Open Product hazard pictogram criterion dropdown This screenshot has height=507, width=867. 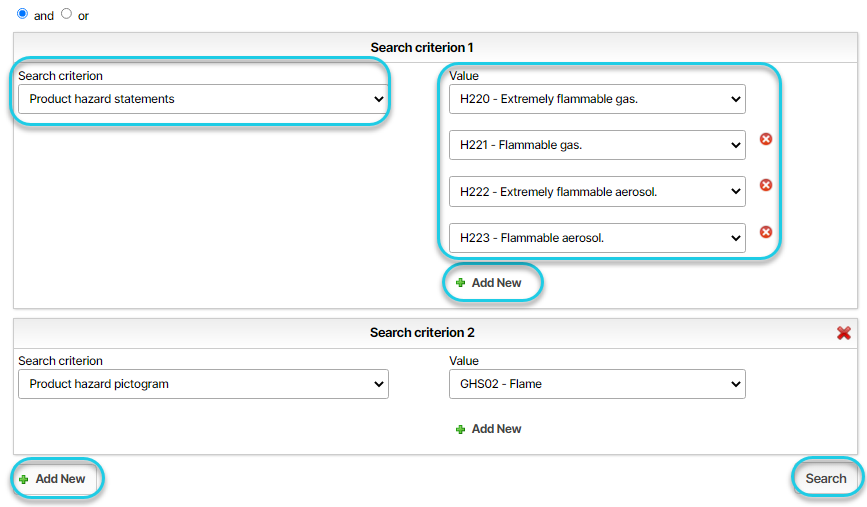click(203, 384)
